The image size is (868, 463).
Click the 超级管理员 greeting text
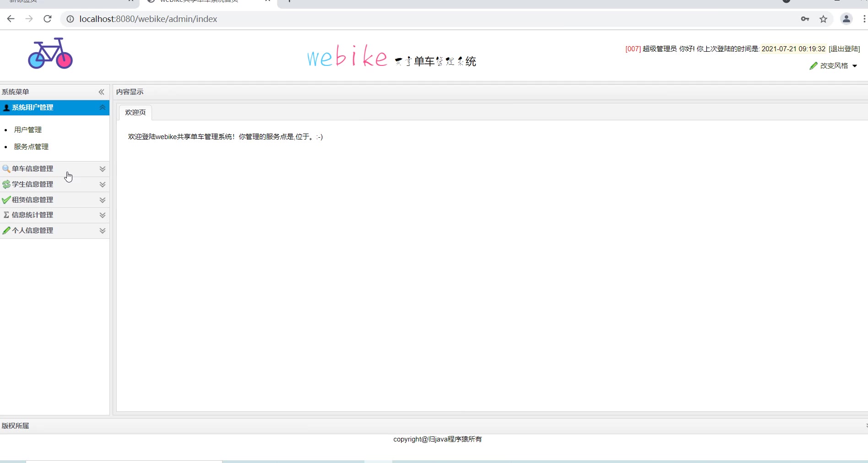660,49
